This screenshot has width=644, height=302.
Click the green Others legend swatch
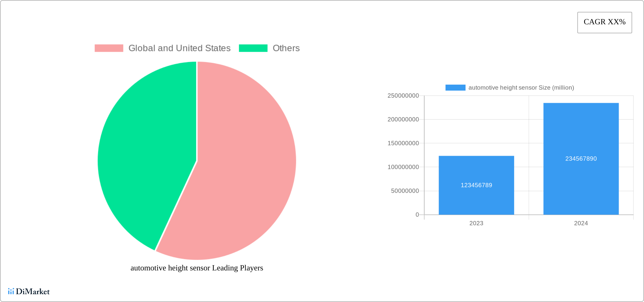253,48
